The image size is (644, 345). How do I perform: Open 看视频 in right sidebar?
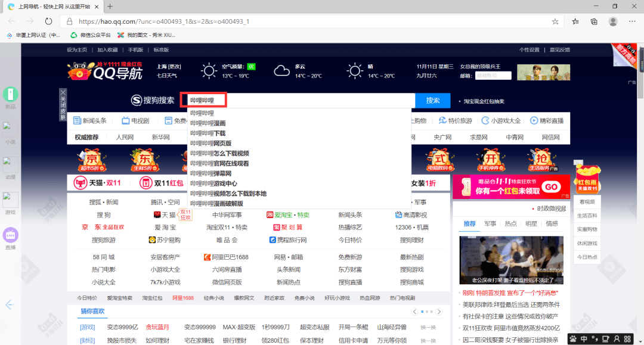tap(587, 202)
